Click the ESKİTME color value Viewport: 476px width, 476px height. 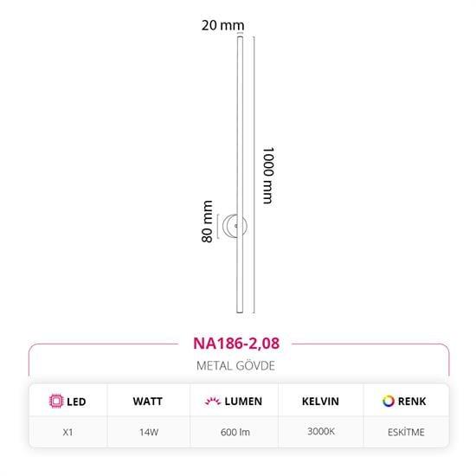406,432
